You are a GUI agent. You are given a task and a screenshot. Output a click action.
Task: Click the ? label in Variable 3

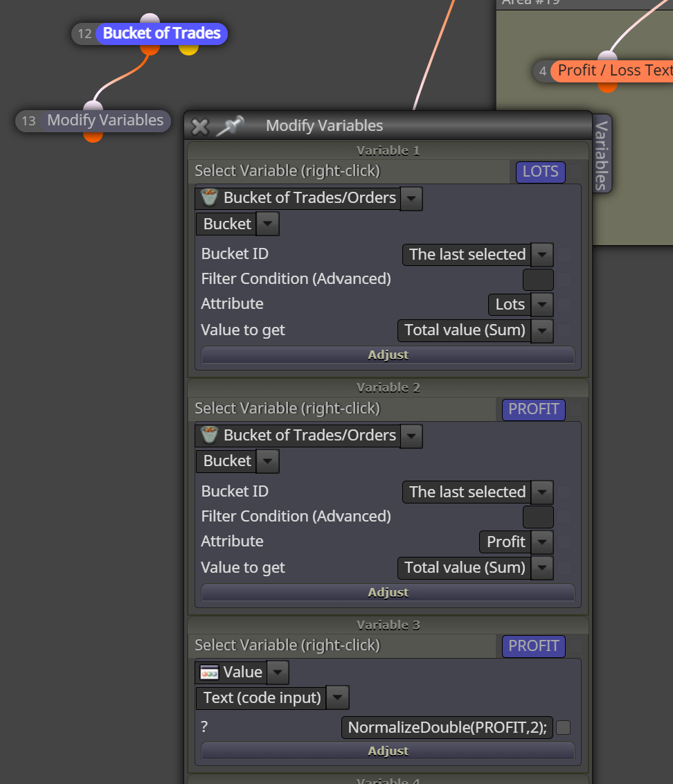[x=204, y=727]
